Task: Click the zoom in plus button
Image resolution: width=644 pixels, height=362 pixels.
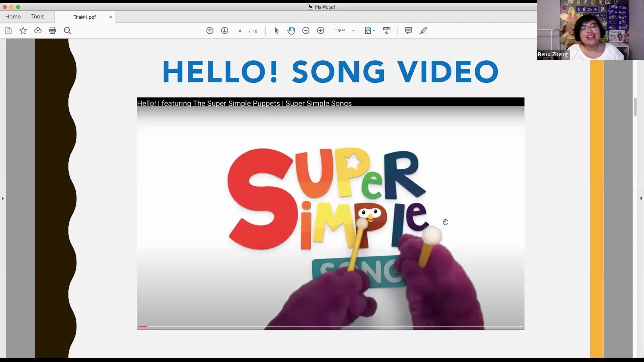Action: (x=321, y=31)
